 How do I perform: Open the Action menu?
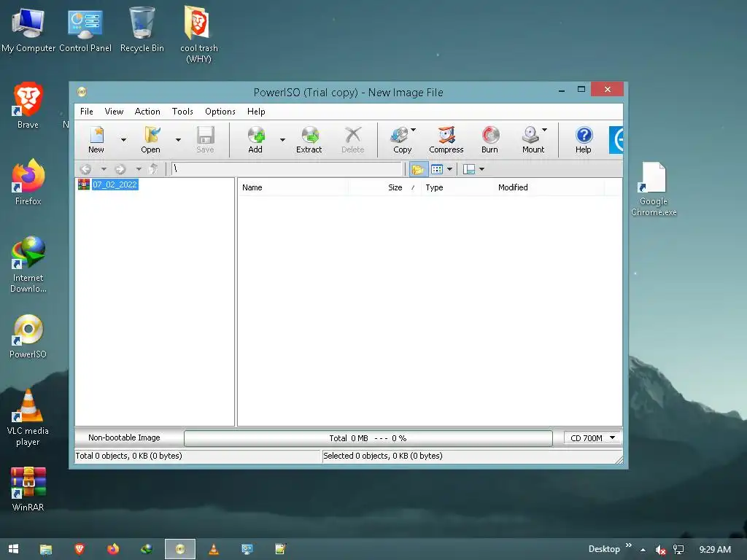(x=147, y=112)
